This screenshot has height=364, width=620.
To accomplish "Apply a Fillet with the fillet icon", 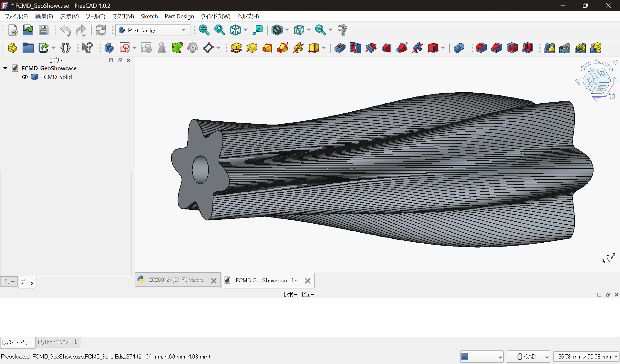I will tap(481, 48).
